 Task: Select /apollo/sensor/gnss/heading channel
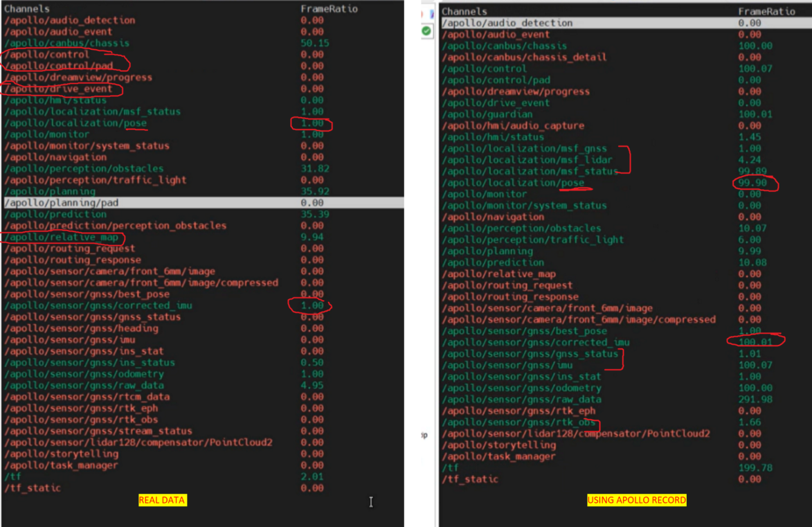pos(81,328)
